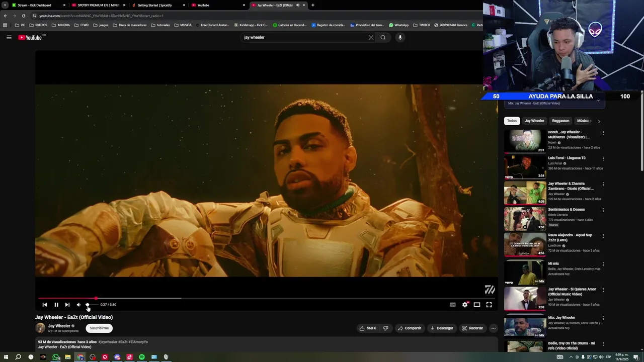
Task: Open options for Noreh Multiverso video
Action: click(x=603, y=133)
